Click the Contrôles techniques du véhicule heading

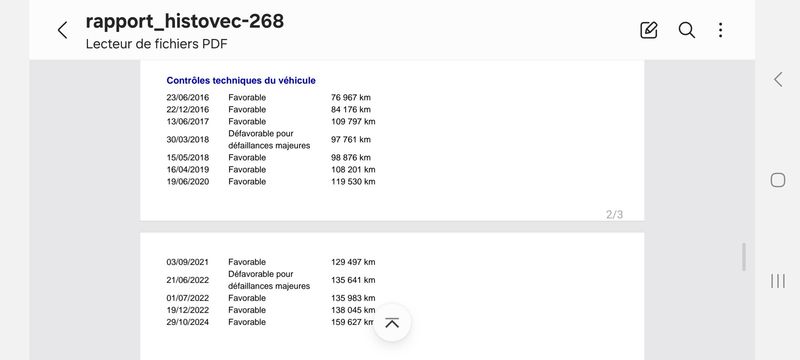tap(241, 81)
